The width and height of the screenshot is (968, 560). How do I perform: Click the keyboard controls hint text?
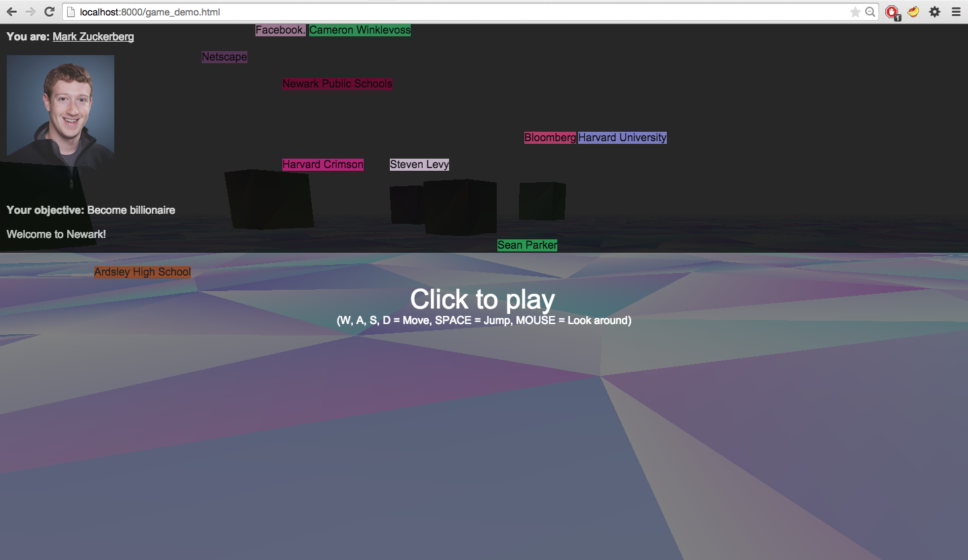click(x=484, y=321)
